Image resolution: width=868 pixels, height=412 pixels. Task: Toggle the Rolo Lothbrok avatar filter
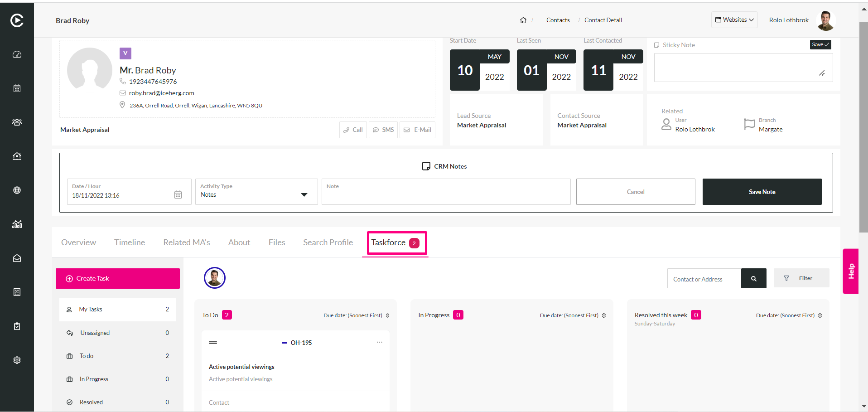(x=215, y=278)
